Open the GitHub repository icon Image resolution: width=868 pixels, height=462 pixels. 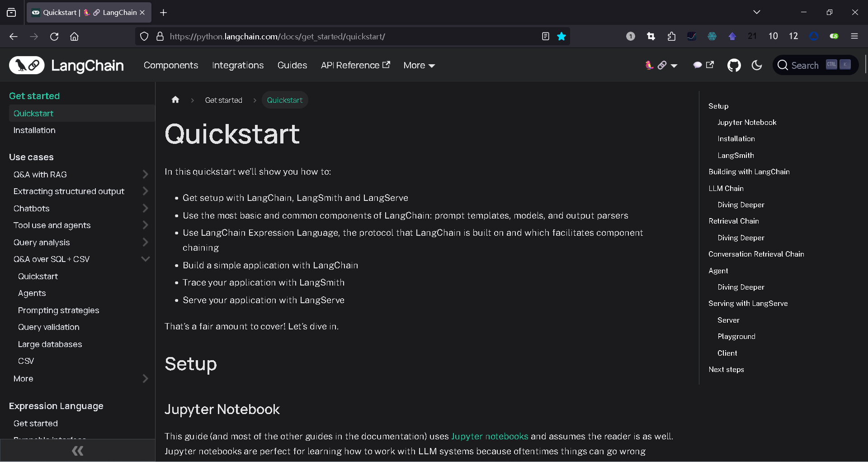[734, 66]
